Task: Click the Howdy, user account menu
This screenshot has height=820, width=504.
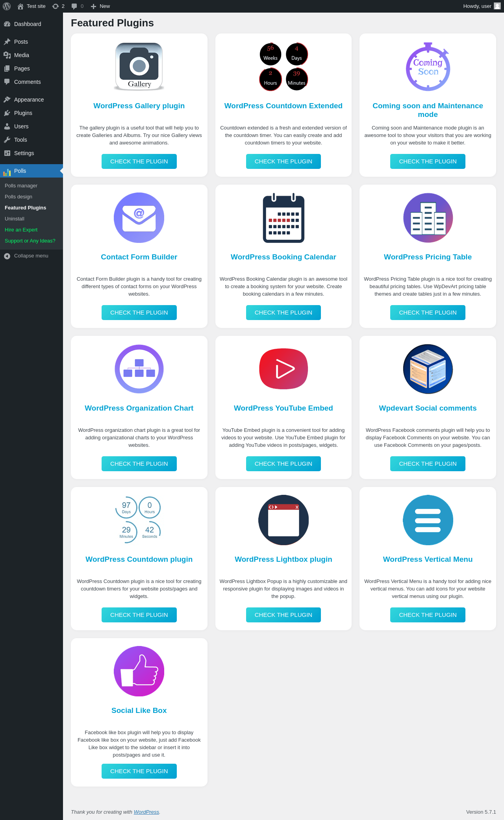Action: point(482,6)
